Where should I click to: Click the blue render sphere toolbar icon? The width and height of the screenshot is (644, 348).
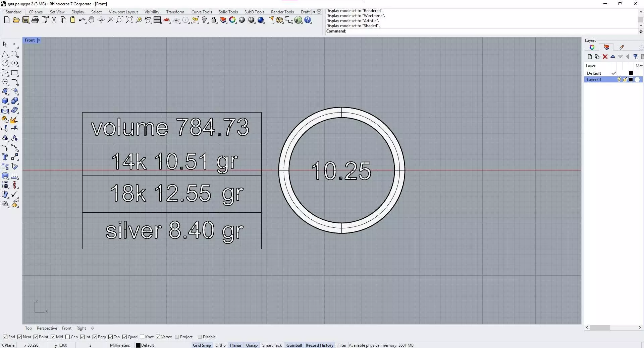pyautogui.click(x=261, y=20)
